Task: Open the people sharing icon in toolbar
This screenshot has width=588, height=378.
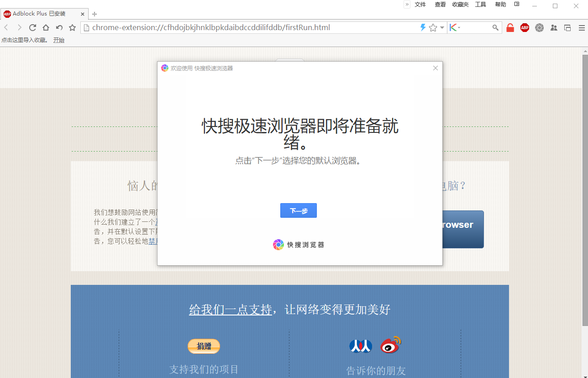Action: (x=554, y=27)
